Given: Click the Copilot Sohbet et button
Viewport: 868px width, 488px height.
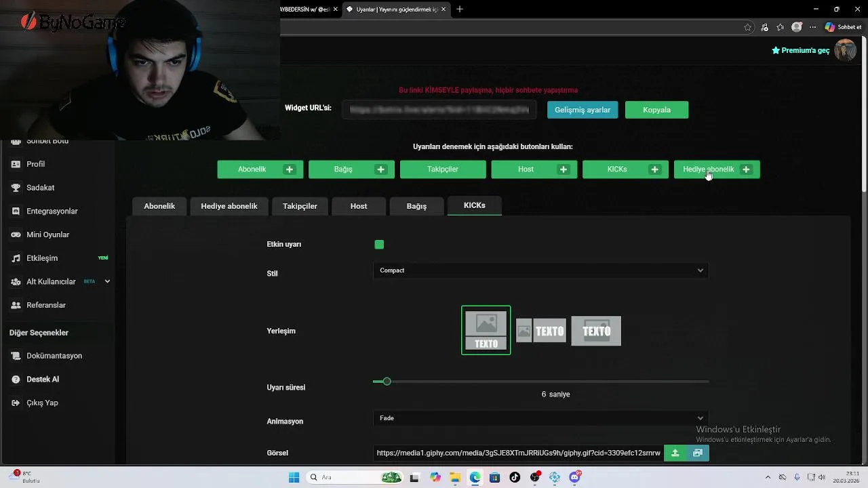Looking at the screenshot, I should [x=843, y=27].
